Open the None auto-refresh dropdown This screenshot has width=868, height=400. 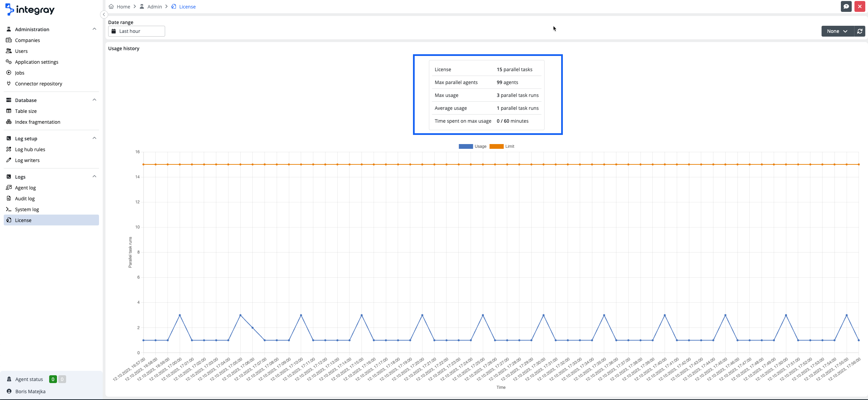point(837,31)
